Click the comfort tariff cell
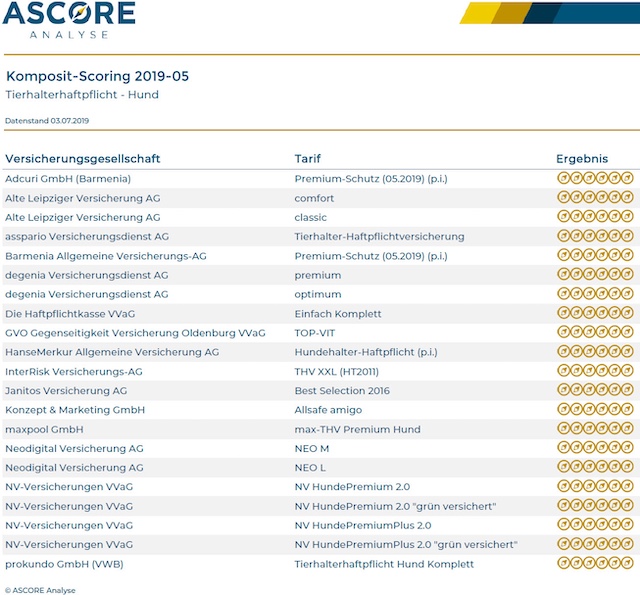The image size is (640, 595). tap(314, 198)
